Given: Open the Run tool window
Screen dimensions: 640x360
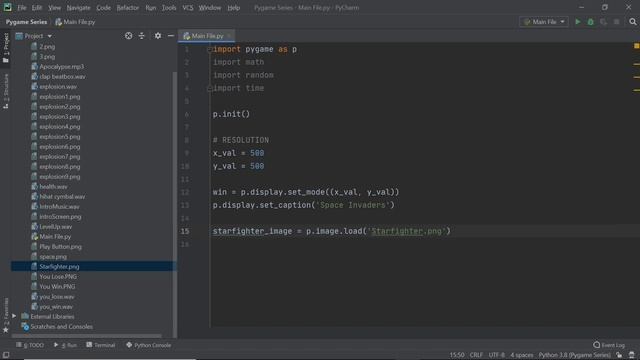Looking at the screenshot, I should (x=65, y=345).
